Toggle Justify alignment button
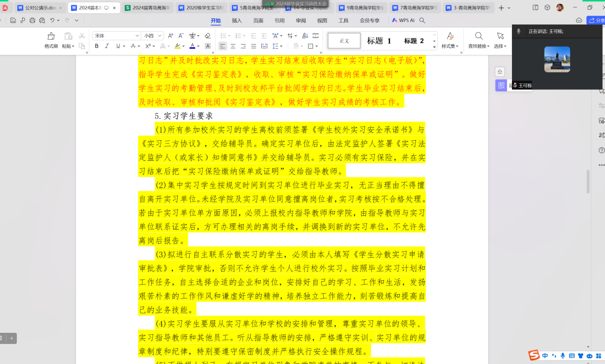 (x=253, y=46)
